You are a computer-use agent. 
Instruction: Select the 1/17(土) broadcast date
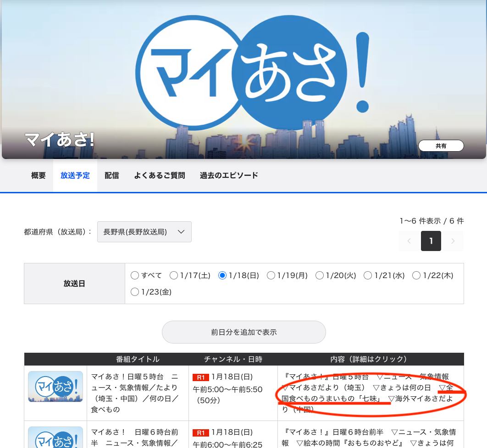(174, 275)
